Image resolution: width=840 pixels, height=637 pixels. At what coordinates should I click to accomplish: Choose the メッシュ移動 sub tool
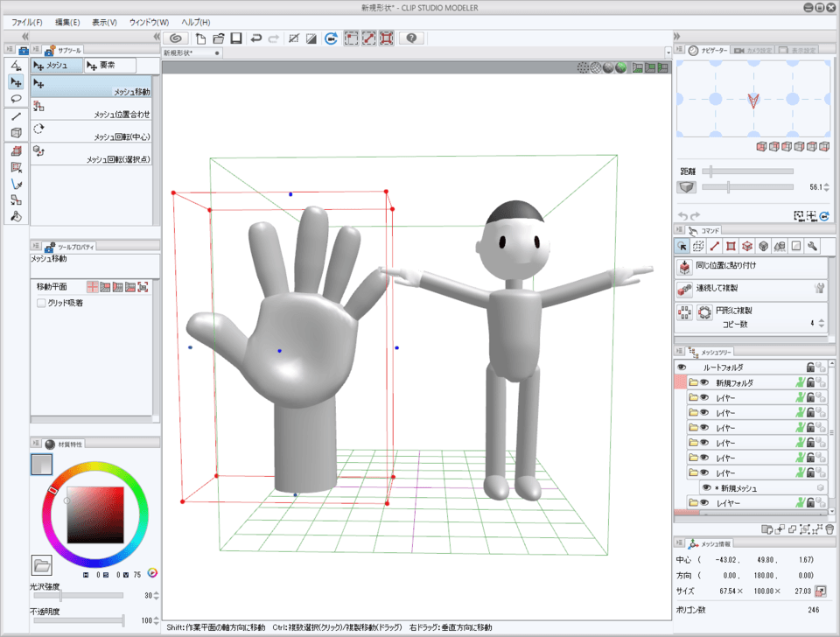point(92,87)
